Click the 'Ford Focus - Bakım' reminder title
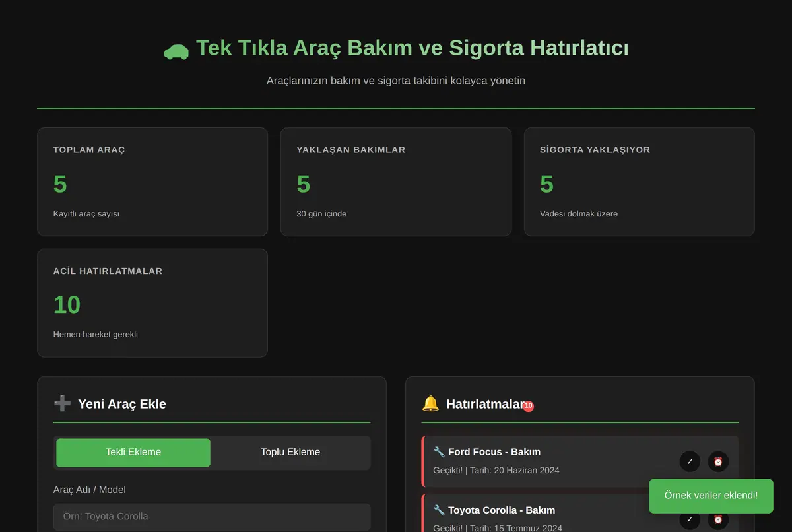This screenshot has width=792, height=532. point(494,452)
